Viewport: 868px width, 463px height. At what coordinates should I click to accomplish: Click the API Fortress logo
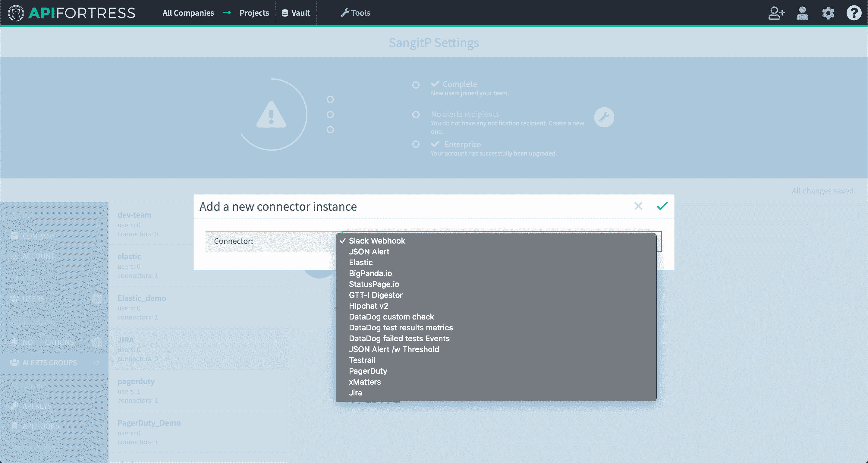[71, 13]
